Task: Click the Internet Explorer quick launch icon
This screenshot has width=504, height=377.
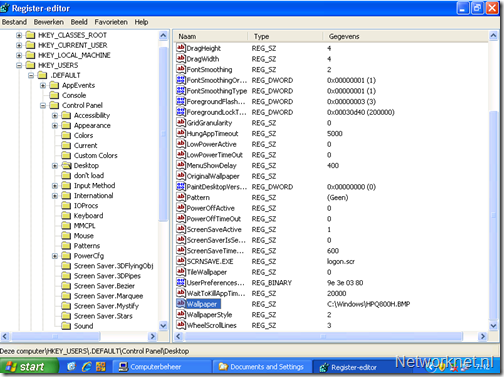Action: click(87, 367)
